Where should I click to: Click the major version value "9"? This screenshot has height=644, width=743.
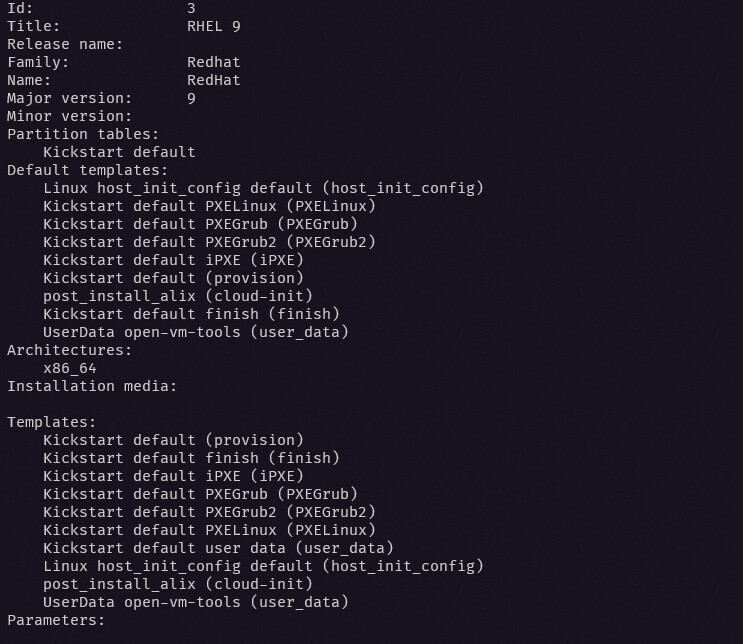coord(191,98)
